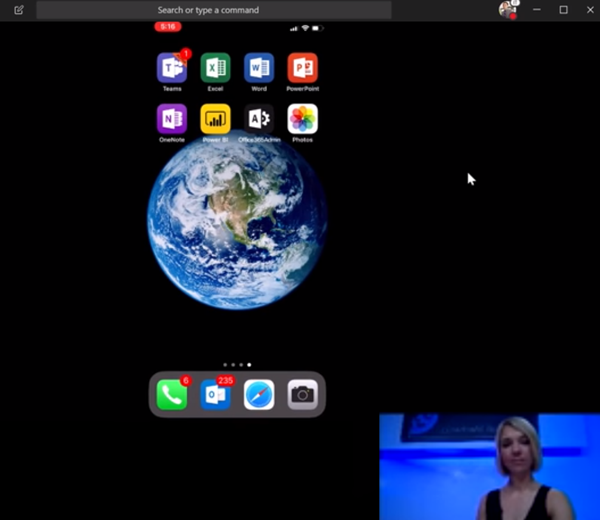This screenshot has height=520, width=600.
Task: Click the page indicator dots
Action: coord(237,365)
